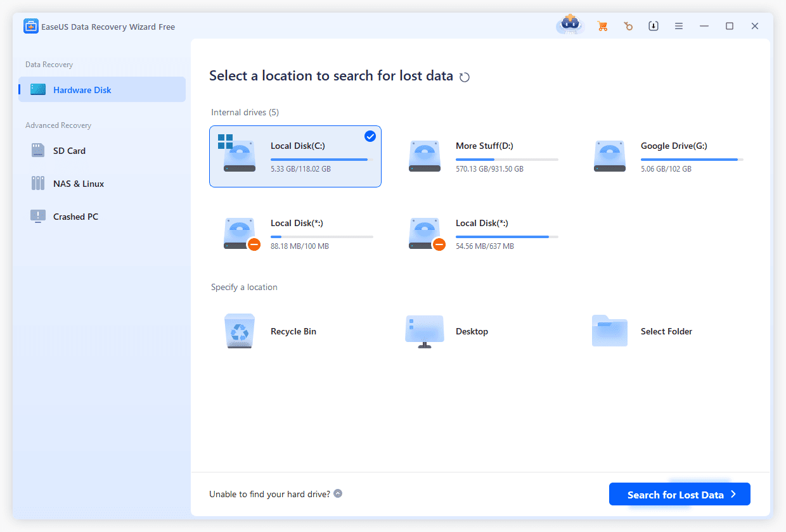Open the download center icon
Image resolution: width=786 pixels, height=532 pixels.
point(654,26)
